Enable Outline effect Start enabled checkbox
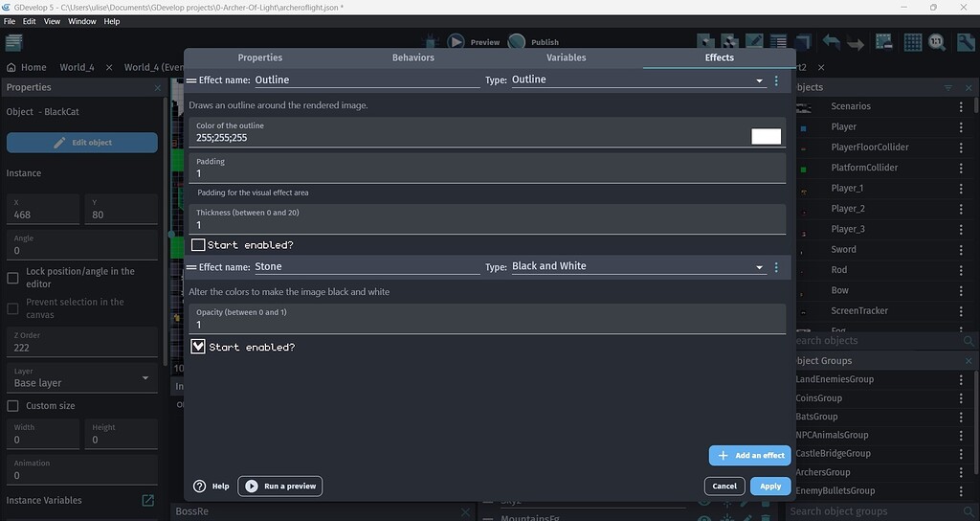 (x=198, y=244)
